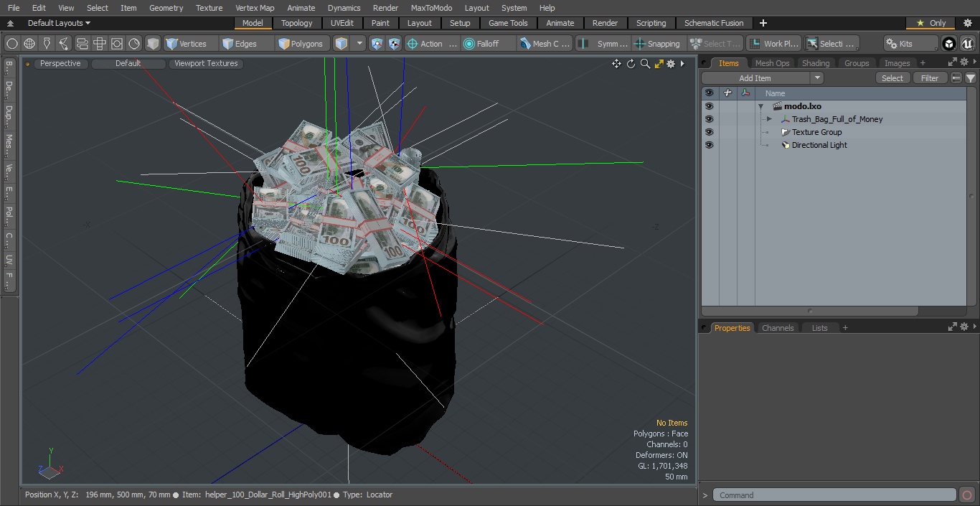Viewport: 980px width, 506px height.
Task: Click Add Item button
Action: click(755, 78)
